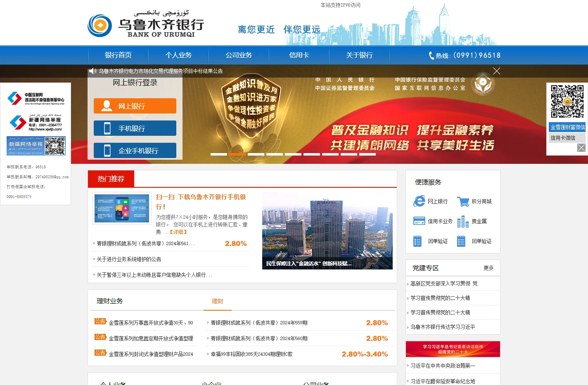The image size is (588, 385).
Task: Click the blue 新疆网络举报 QR banner
Action: pos(36,146)
